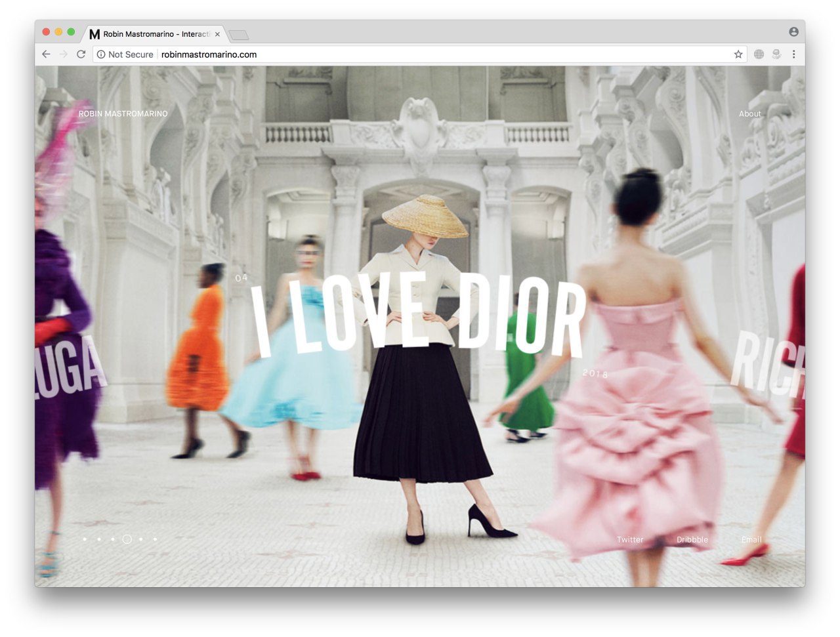The width and height of the screenshot is (840, 637).
Task: Click the 04 slide number label
Action: pos(241,278)
